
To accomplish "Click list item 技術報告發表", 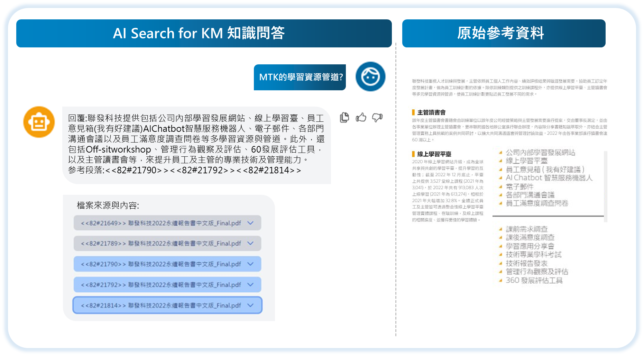I will tap(526, 263).
